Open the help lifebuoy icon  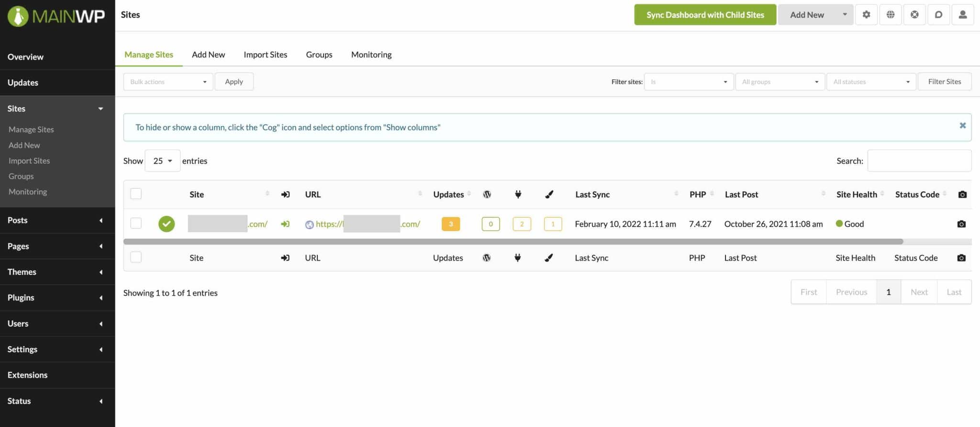[914, 14]
